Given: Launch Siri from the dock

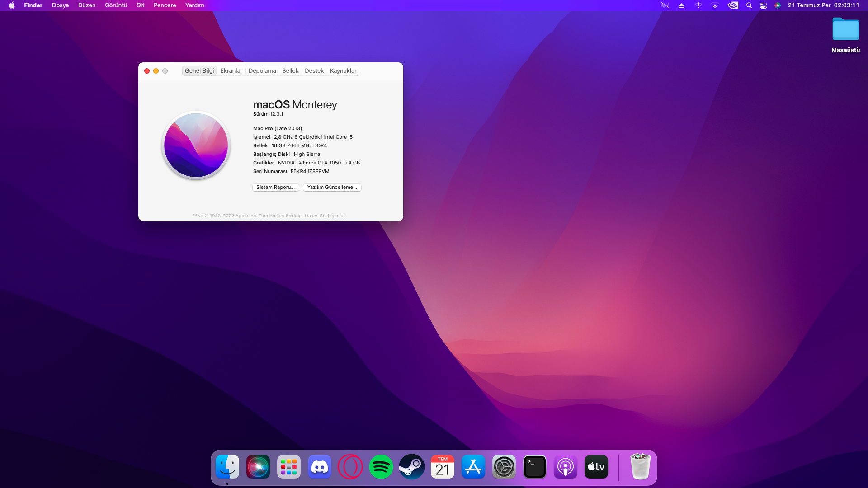Looking at the screenshot, I should tap(258, 467).
